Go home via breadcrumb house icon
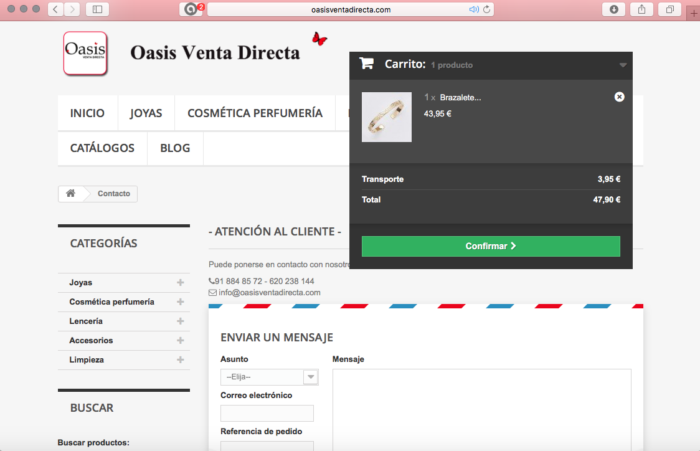The image size is (700, 451). click(71, 193)
